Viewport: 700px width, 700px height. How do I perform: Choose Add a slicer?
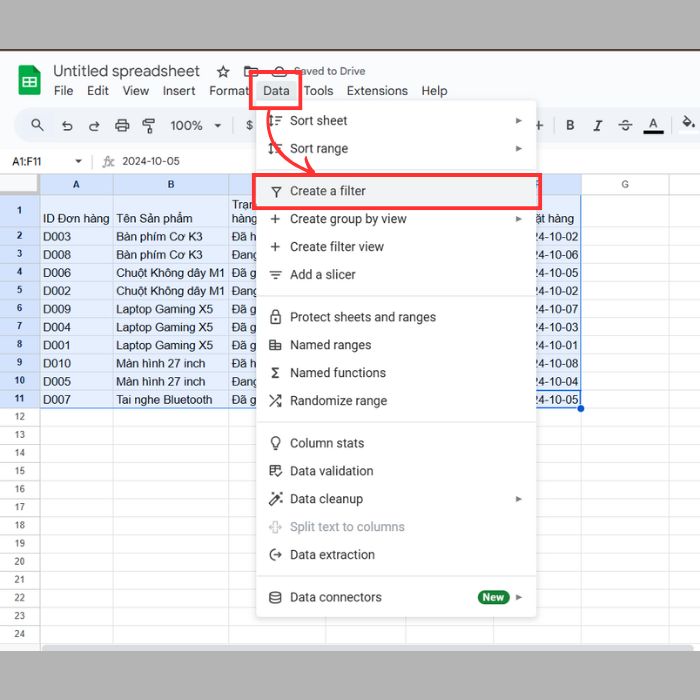396,275
